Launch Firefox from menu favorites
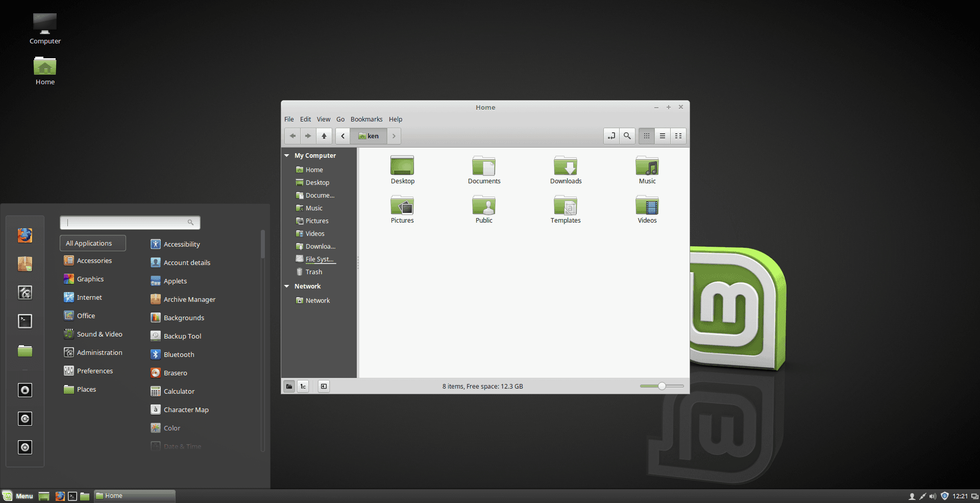The image size is (980, 503). (25, 235)
